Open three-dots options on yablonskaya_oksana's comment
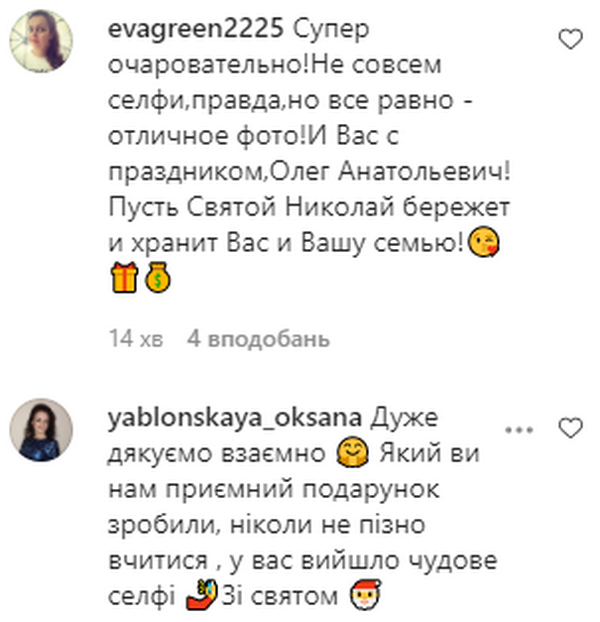 [x=519, y=430]
